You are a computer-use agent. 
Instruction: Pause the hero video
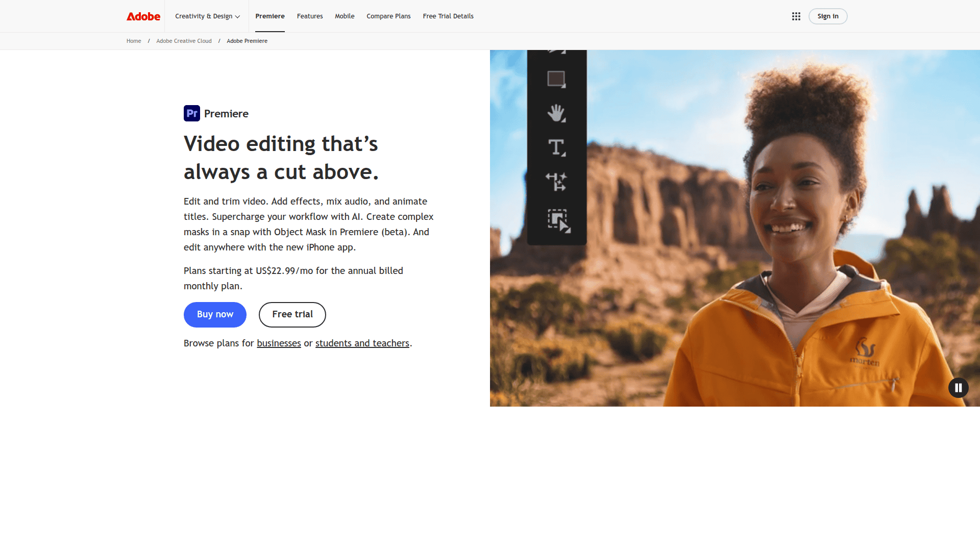(959, 388)
